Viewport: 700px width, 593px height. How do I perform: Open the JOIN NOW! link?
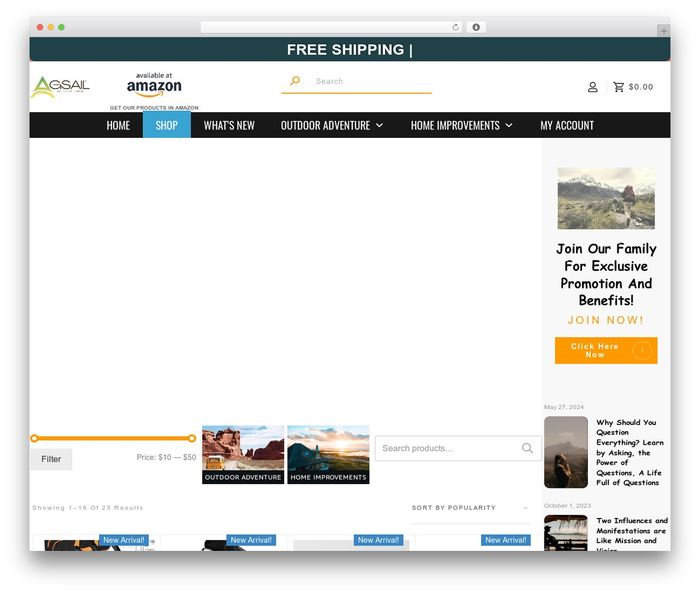coord(606,320)
